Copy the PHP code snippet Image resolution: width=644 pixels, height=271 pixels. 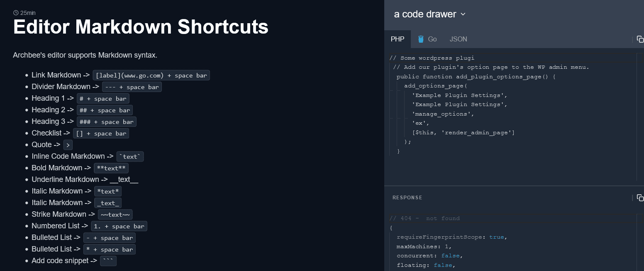(x=640, y=39)
